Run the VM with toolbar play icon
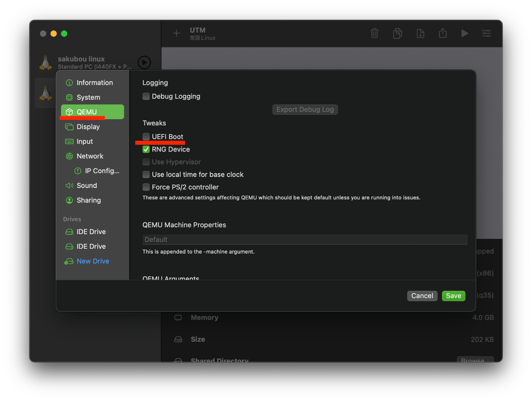 tap(465, 33)
